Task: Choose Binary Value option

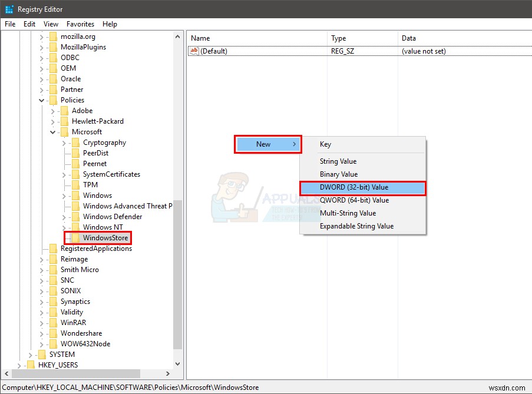Action: (363, 174)
